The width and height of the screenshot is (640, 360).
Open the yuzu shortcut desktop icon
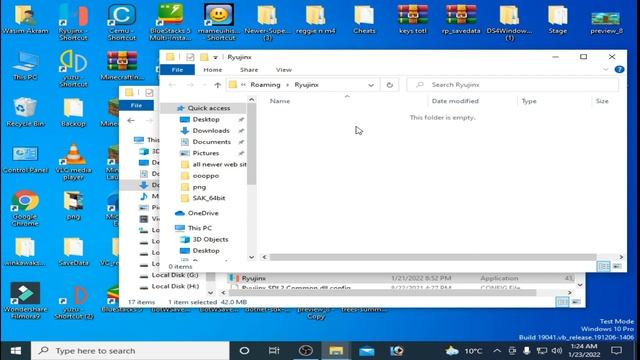coord(73,69)
